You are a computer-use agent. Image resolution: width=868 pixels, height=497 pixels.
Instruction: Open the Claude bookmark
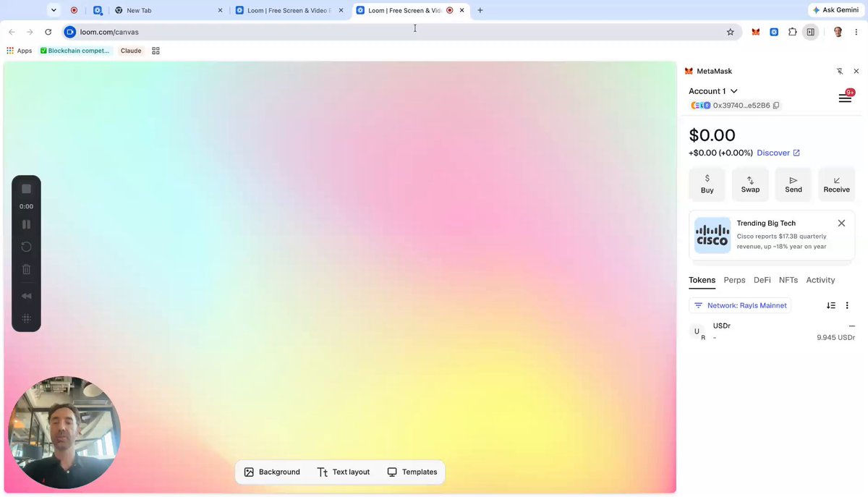point(131,51)
